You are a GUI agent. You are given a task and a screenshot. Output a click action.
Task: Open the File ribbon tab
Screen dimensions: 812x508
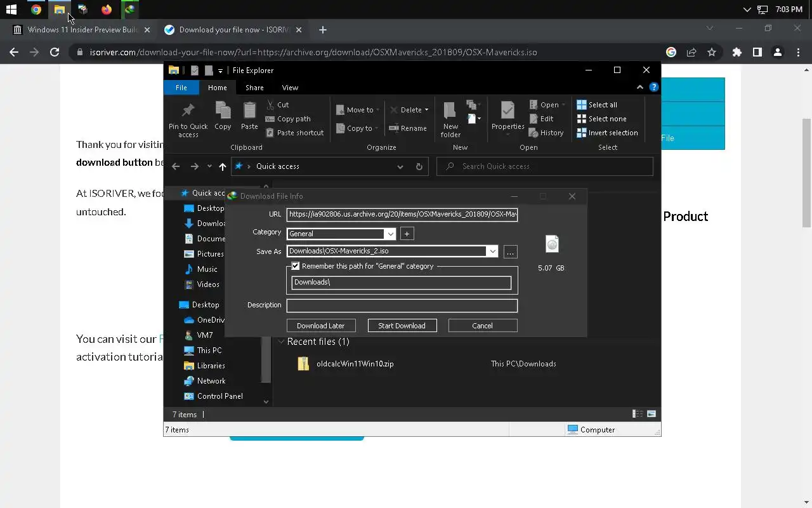(181, 88)
